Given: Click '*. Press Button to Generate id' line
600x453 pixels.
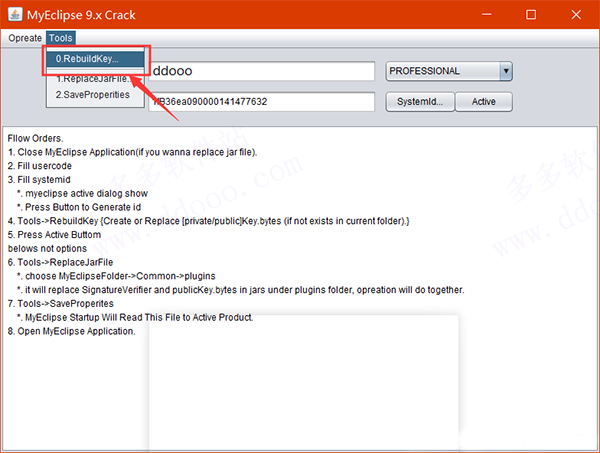Looking at the screenshot, I should click(x=79, y=207).
